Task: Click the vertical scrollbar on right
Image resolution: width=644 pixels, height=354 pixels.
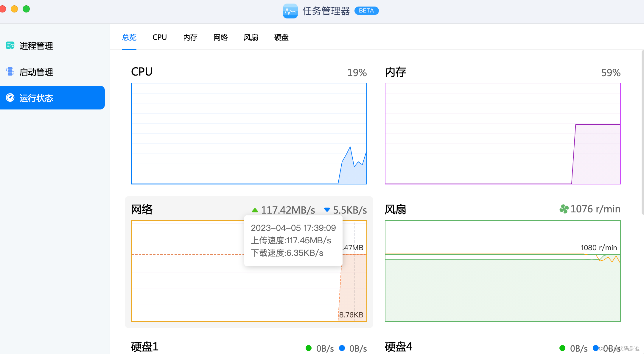Action: coord(643,132)
